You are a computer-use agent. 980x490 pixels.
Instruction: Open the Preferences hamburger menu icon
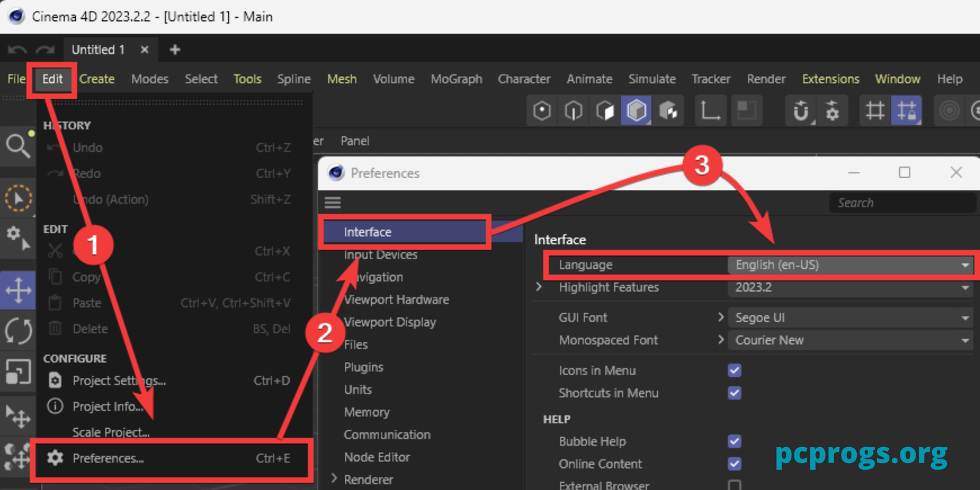click(x=333, y=203)
